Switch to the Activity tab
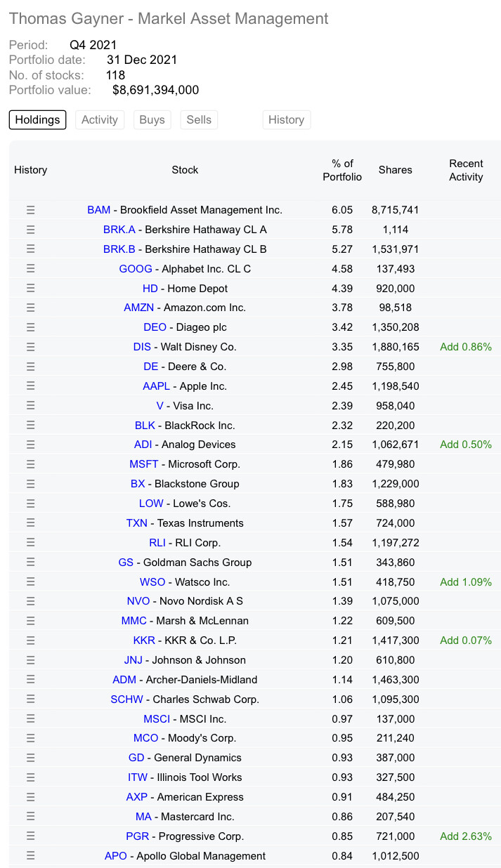The height and width of the screenshot is (868, 501). coord(100,119)
